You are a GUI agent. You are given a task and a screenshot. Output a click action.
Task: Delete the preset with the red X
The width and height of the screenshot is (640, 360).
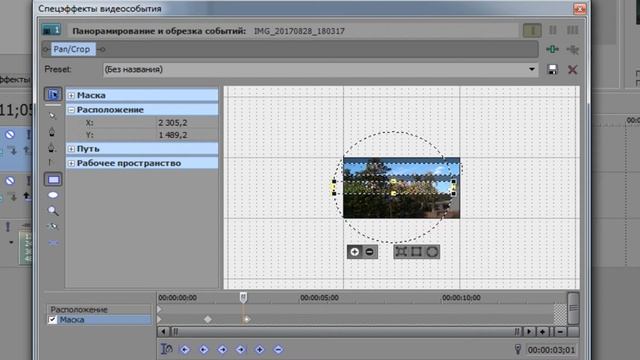pyautogui.click(x=572, y=69)
